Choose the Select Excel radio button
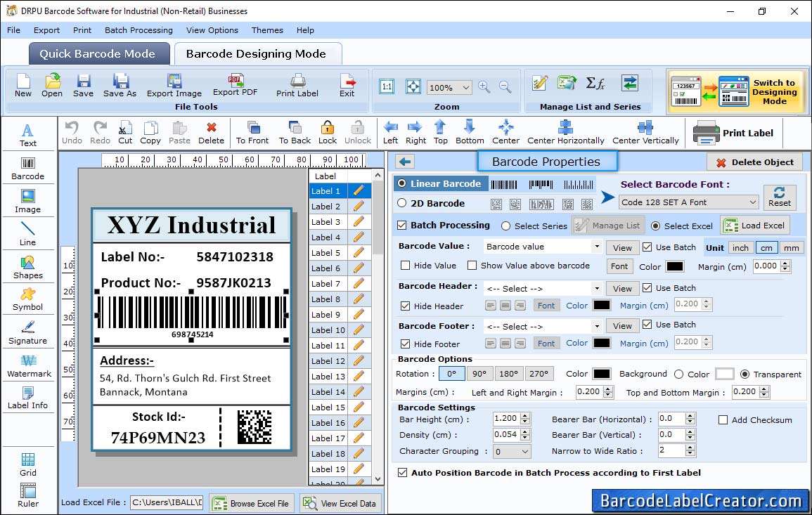 [x=656, y=226]
